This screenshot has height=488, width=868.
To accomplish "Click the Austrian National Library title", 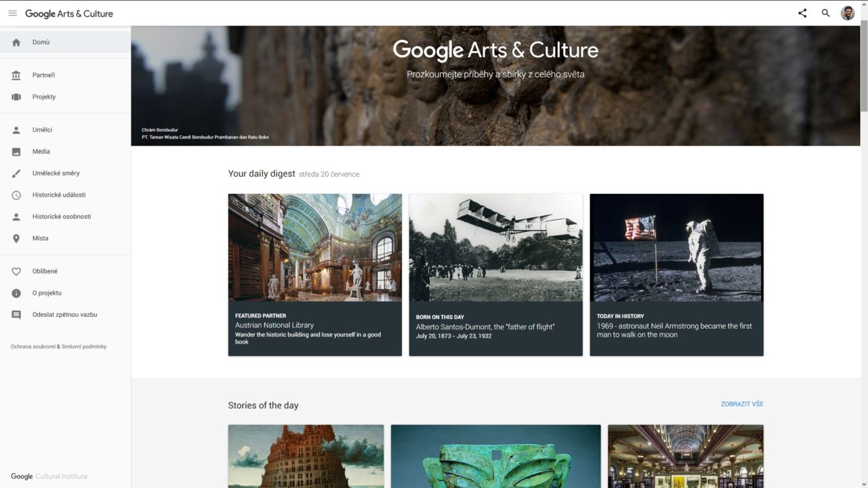I will [x=275, y=325].
